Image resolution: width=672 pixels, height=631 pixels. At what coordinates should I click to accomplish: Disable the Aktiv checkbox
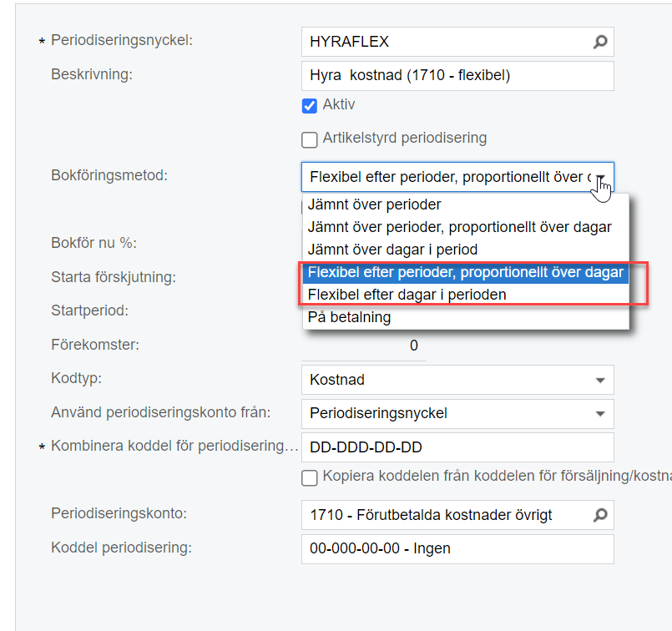[310, 107]
